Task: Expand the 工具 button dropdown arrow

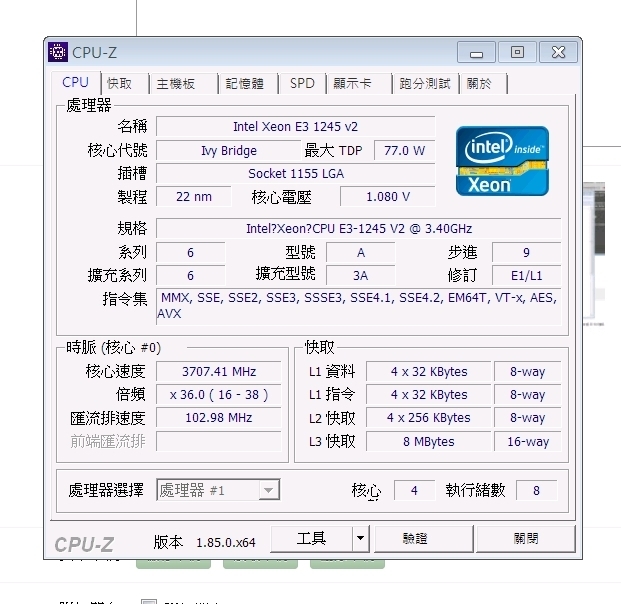Action: pos(360,538)
